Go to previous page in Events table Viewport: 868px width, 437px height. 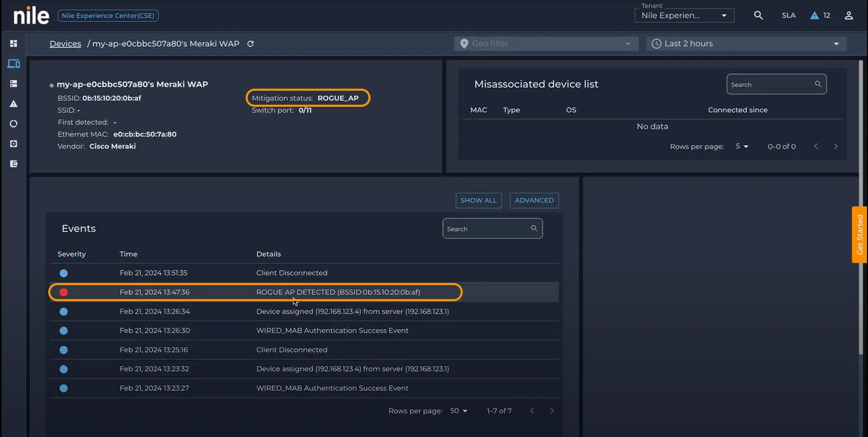pyautogui.click(x=532, y=411)
